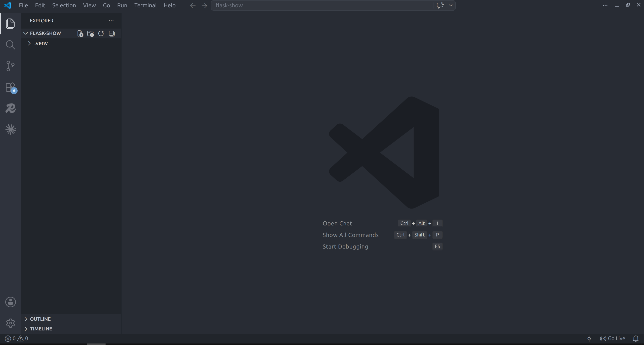Viewport: 644px width, 345px height.
Task: Open the chat dropdown arrow in title bar
Action: (x=451, y=5)
